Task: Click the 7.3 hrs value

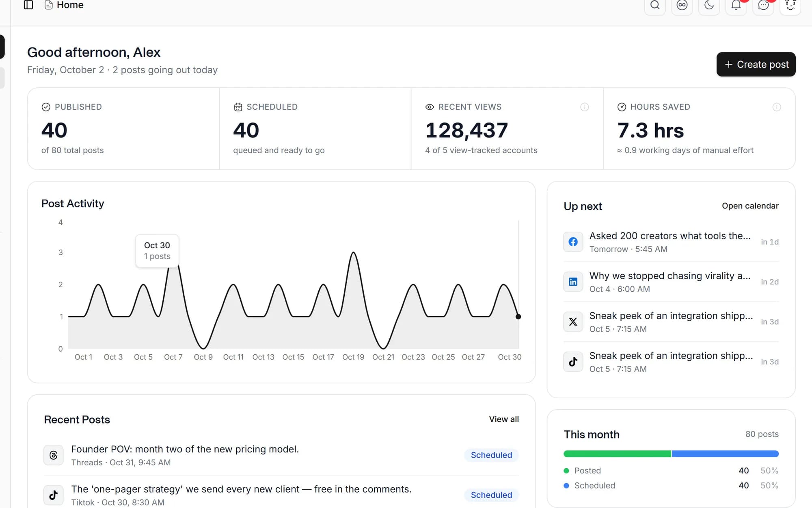Action: pos(650,130)
